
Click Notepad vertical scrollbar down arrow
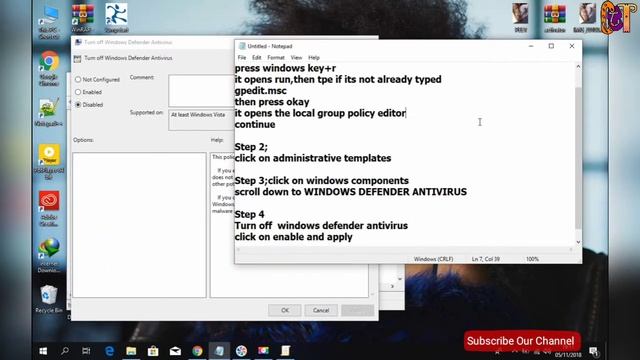(x=578, y=242)
